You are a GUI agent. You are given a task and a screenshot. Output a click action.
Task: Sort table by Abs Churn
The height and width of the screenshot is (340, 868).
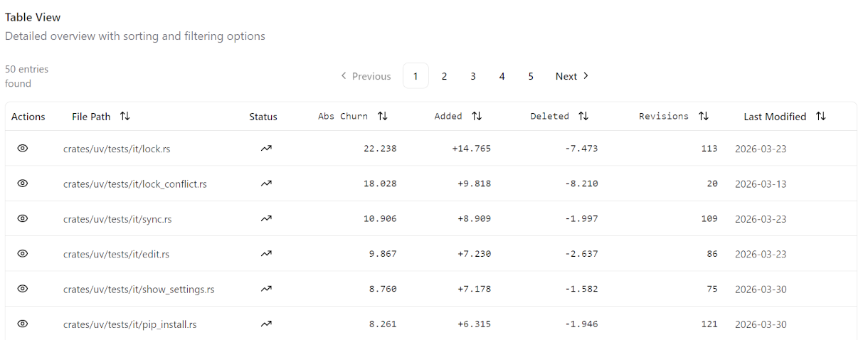383,117
